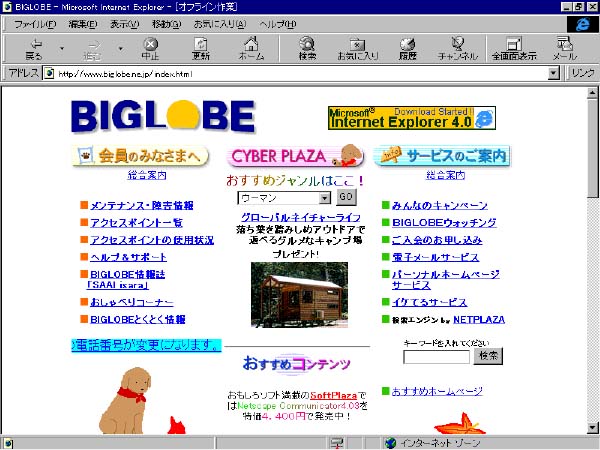Expand the address bar dropdown
This screenshot has height=450, width=600.
pyautogui.click(x=553, y=73)
